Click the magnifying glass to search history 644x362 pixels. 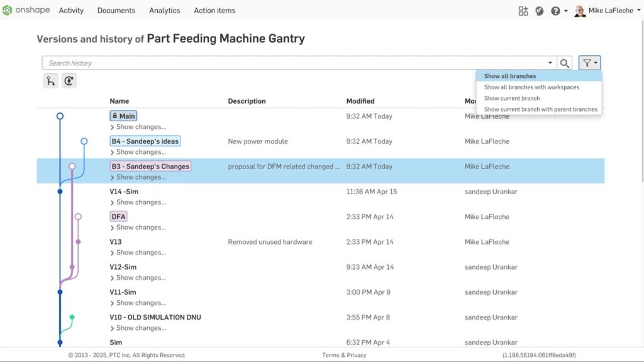click(565, 63)
